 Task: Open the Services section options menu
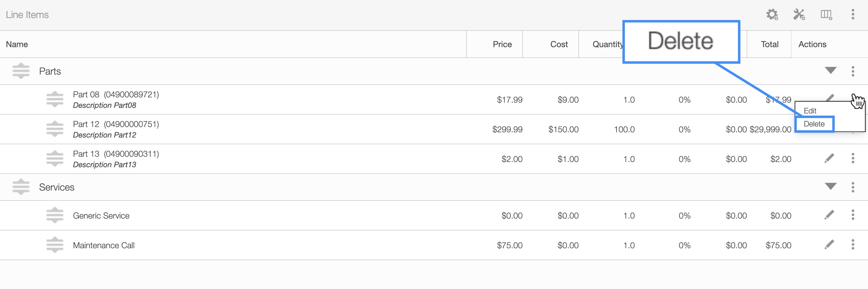click(853, 187)
